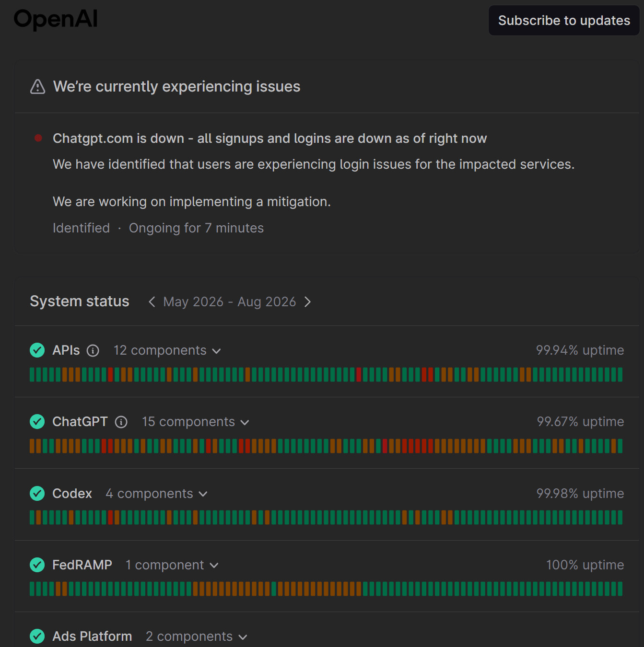Expand Ads Platform 2 components list
Viewport: 644px width, 647px height.
(x=197, y=636)
